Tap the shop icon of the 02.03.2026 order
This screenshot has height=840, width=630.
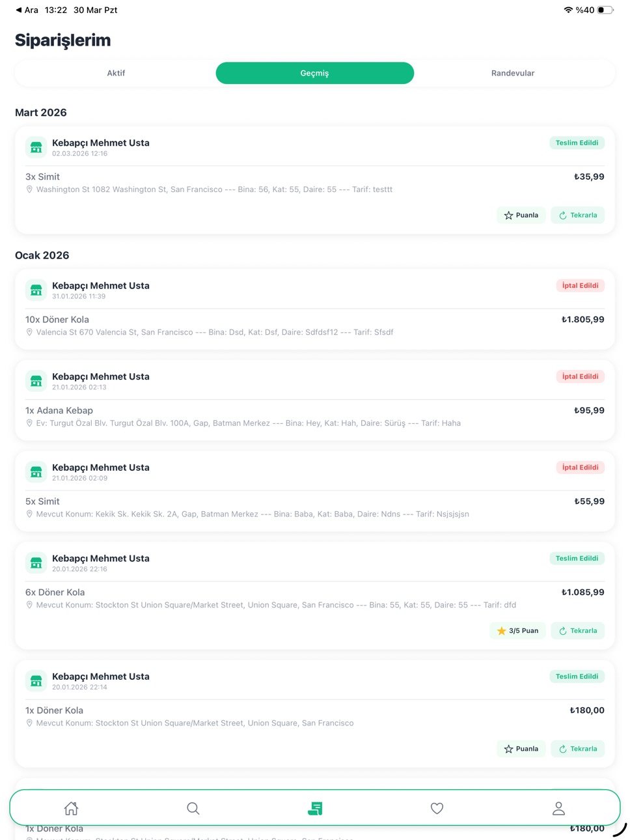coord(36,148)
